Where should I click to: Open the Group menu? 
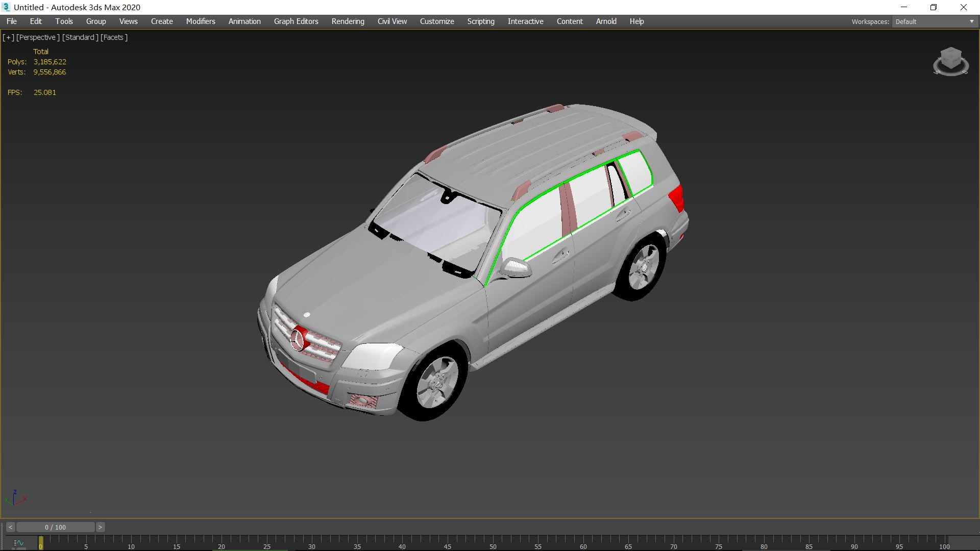[96, 21]
